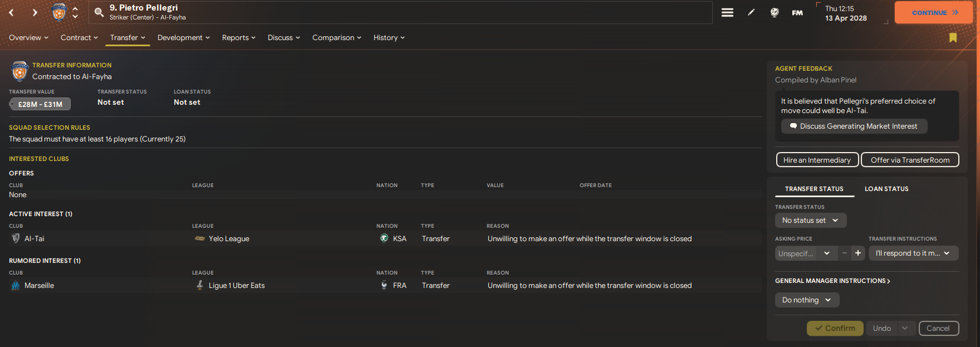The image size is (980, 347).
Task: Click Transfer type in Marseille row
Action: pos(435,285)
